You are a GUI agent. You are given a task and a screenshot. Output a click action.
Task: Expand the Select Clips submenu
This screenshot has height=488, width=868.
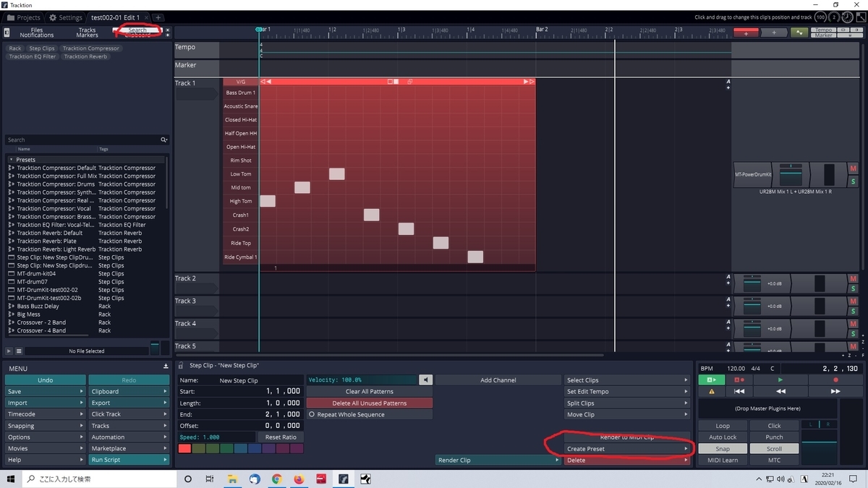(626, 380)
